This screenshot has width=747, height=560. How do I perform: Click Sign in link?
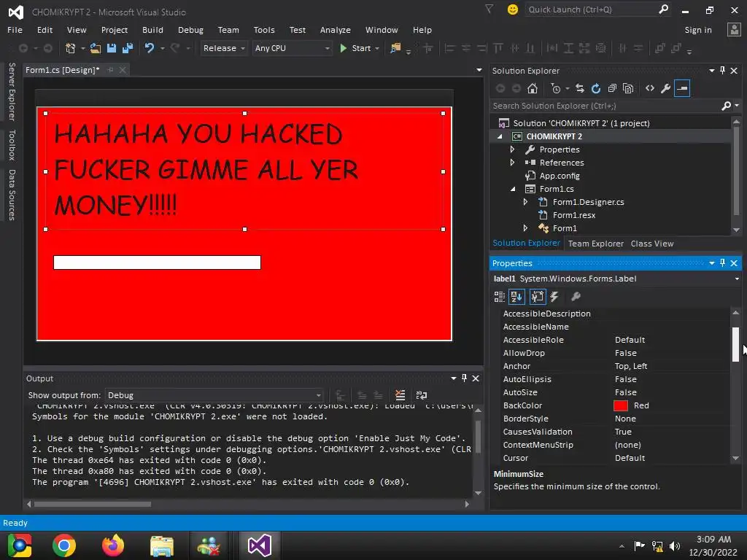698,29
